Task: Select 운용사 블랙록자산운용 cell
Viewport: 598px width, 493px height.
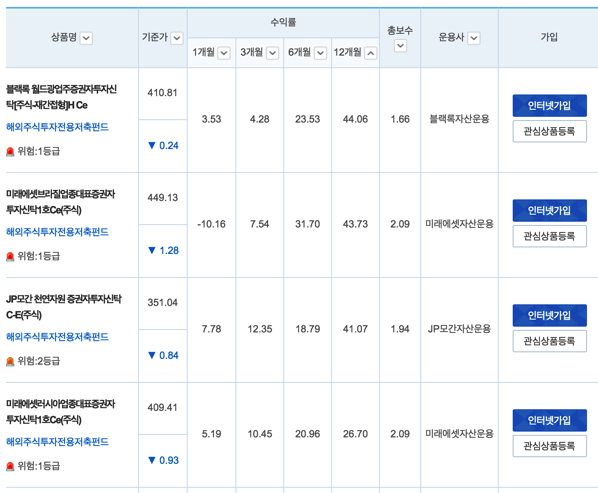Action: tap(460, 119)
